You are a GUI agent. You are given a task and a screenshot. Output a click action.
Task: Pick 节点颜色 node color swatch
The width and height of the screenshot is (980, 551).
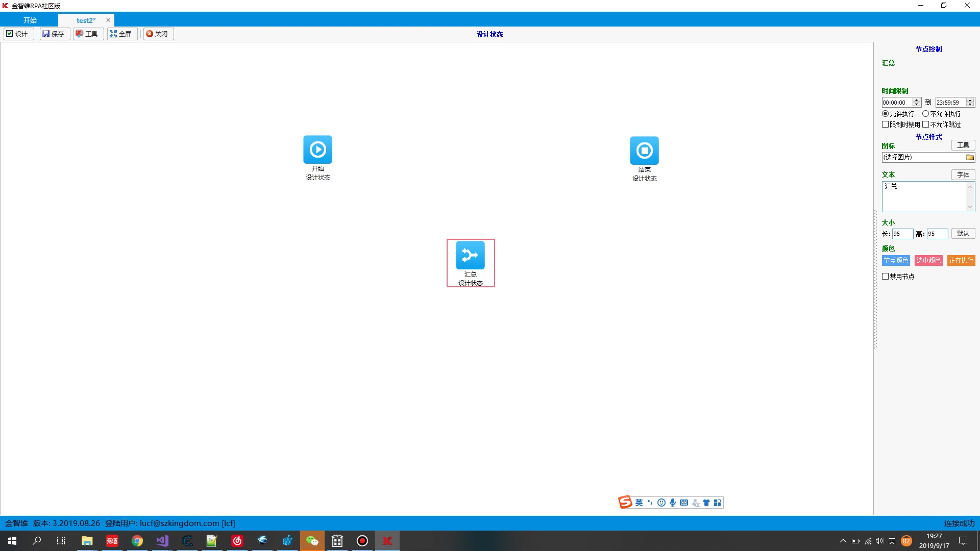tap(896, 260)
